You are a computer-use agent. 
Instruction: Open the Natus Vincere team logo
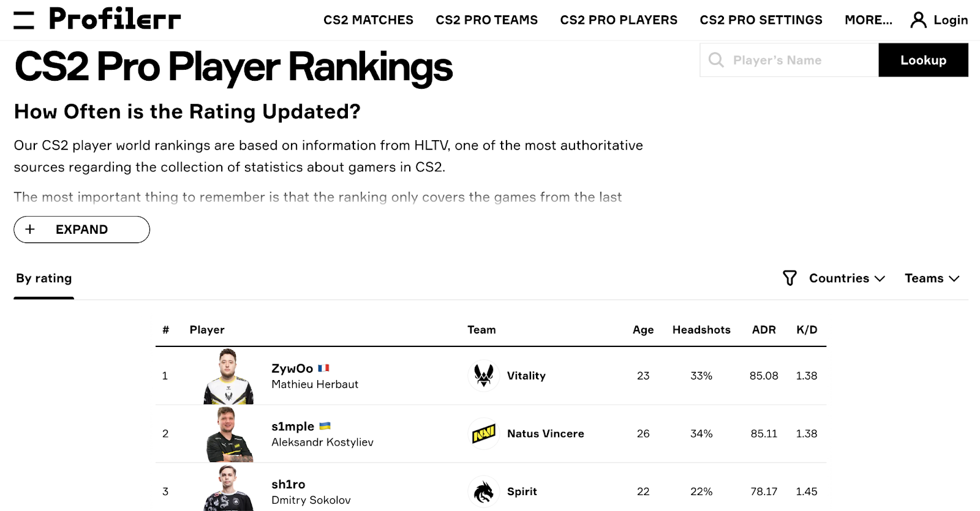coord(484,434)
